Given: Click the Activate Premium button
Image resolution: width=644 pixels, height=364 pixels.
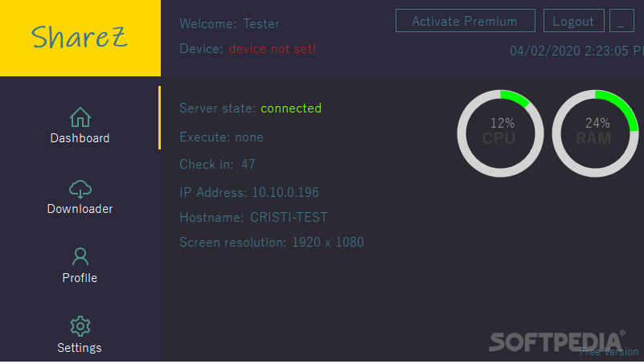Looking at the screenshot, I should (465, 21).
